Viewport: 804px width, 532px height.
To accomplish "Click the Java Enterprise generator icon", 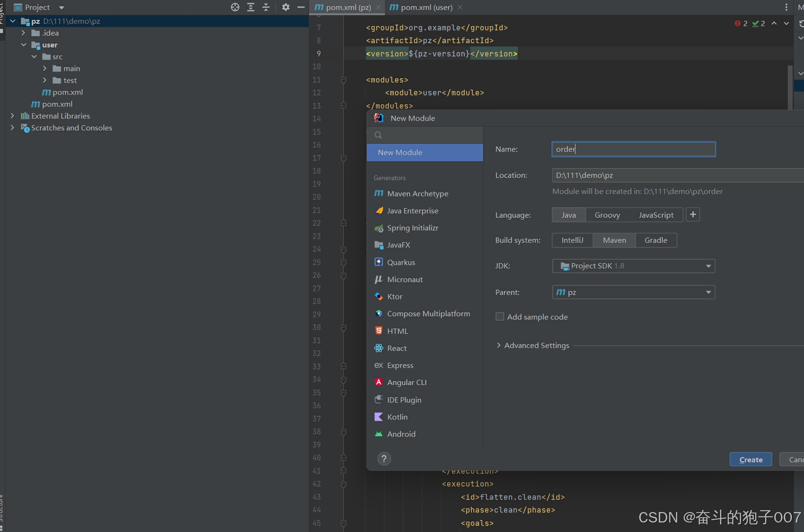I will [x=379, y=211].
